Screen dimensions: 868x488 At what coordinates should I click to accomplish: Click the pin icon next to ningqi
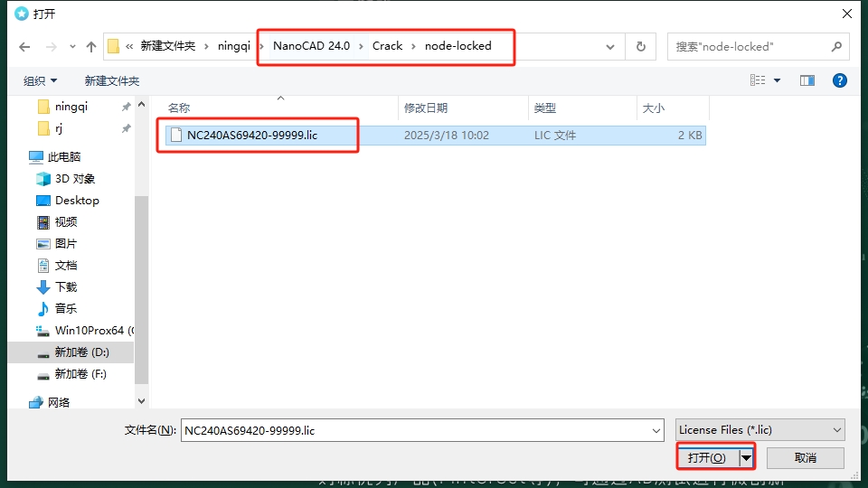(127, 107)
